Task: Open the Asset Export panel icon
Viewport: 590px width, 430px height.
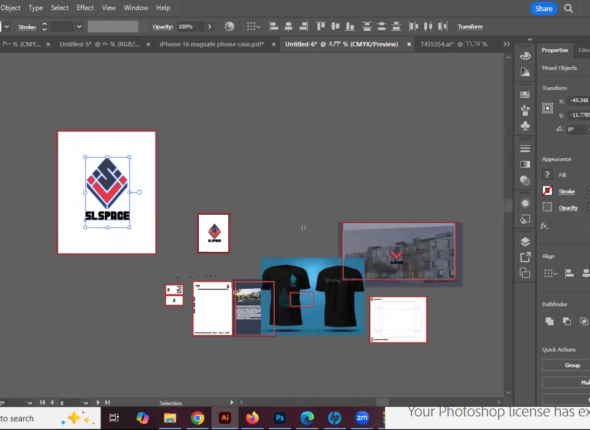Action: (x=525, y=257)
